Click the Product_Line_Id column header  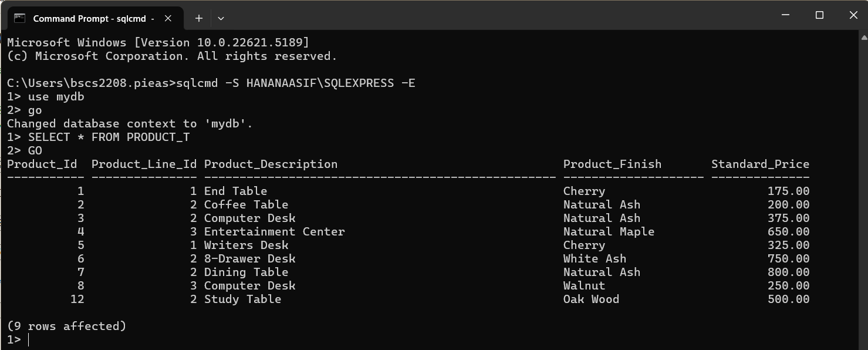click(x=144, y=164)
